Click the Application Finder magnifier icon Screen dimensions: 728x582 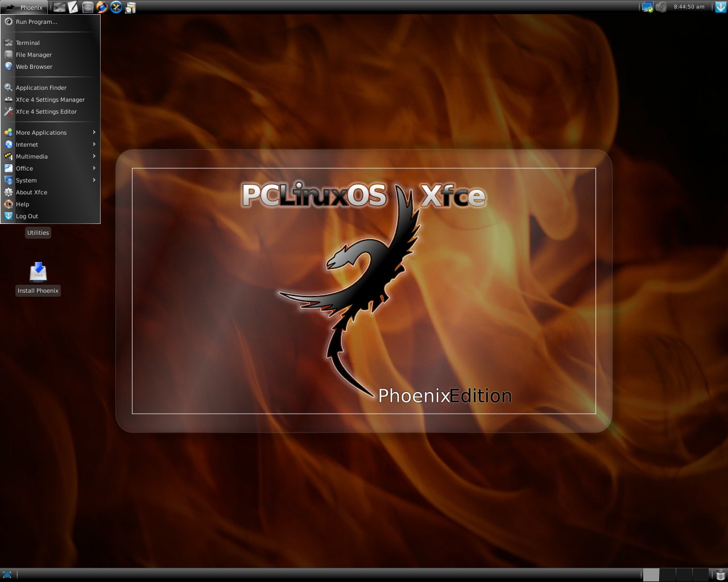[9, 88]
